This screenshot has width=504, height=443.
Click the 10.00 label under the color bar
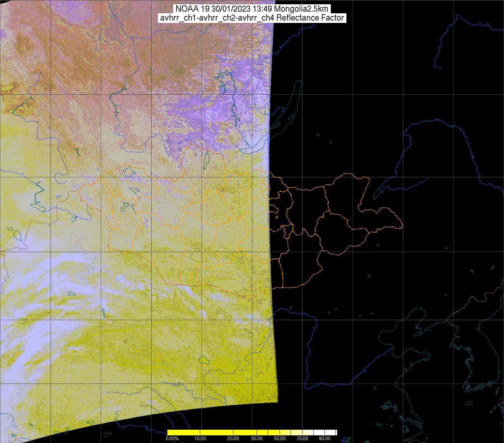pyautogui.click(x=200, y=438)
